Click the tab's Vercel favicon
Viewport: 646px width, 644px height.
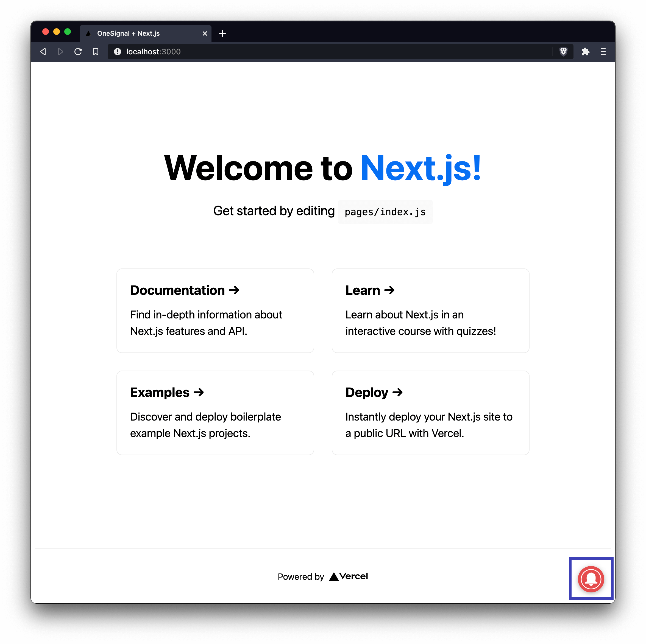point(89,33)
